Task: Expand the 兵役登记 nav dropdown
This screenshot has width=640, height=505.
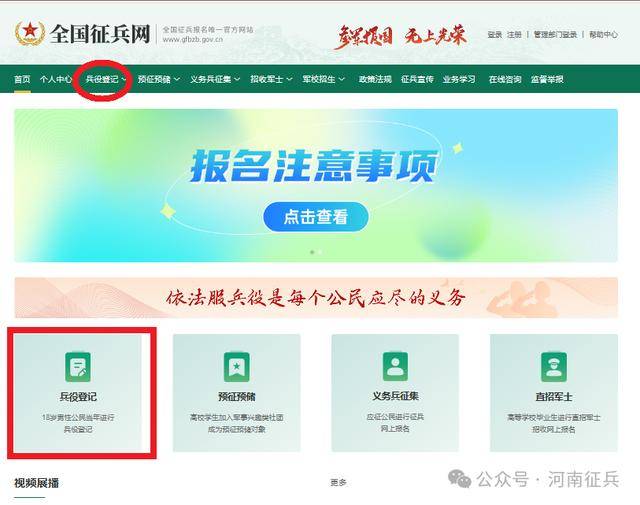Action: (106, 79)
